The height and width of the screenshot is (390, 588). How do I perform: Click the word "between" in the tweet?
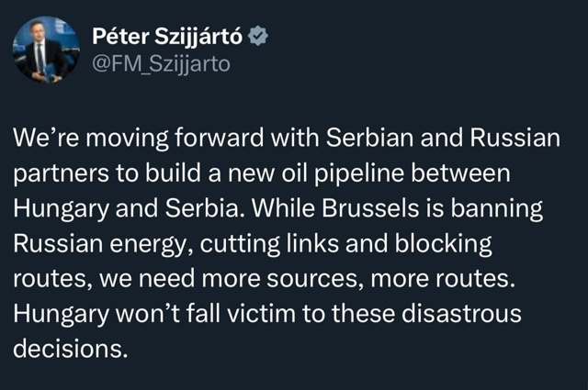click(461, 173)
